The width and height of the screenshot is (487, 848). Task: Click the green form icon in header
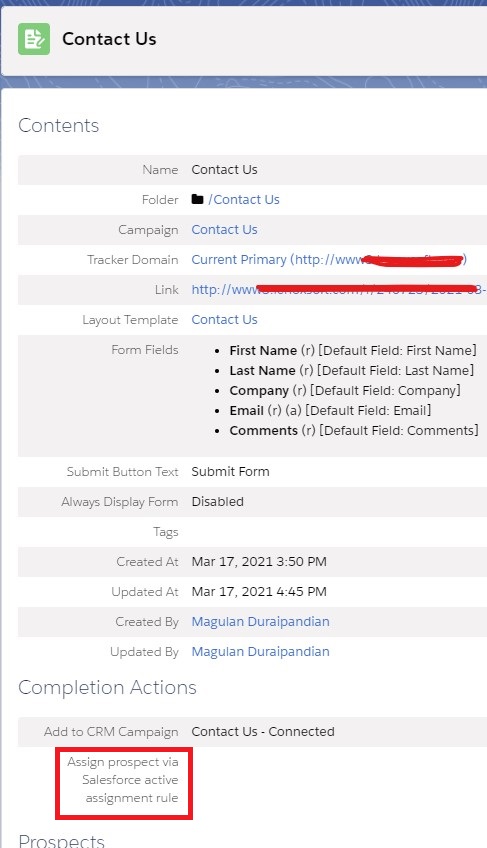(34, 39)
